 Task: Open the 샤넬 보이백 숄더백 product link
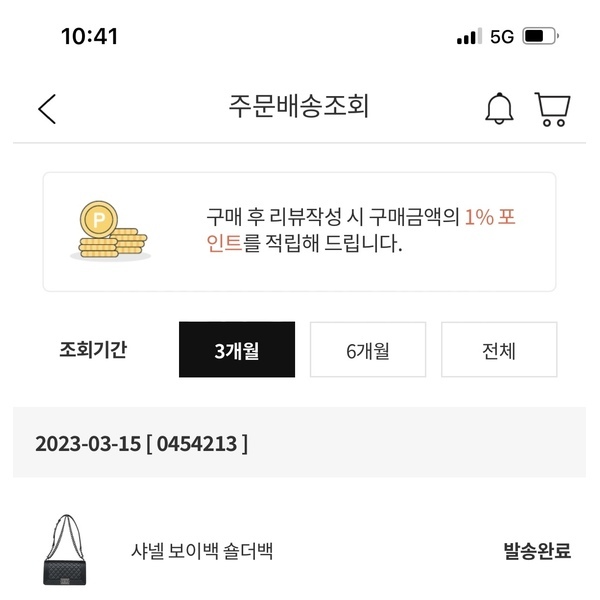click(202, 551)
